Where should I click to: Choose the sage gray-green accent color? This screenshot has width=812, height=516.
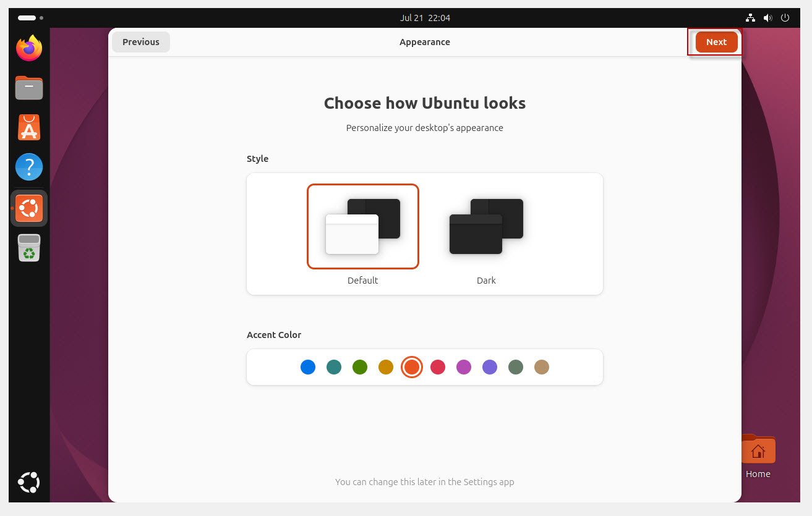(516, 367)
